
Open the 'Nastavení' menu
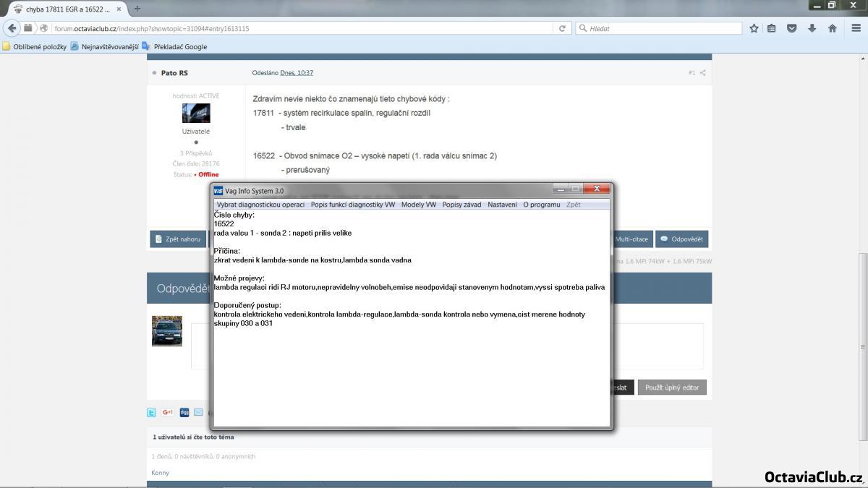(x=502, y=205)
